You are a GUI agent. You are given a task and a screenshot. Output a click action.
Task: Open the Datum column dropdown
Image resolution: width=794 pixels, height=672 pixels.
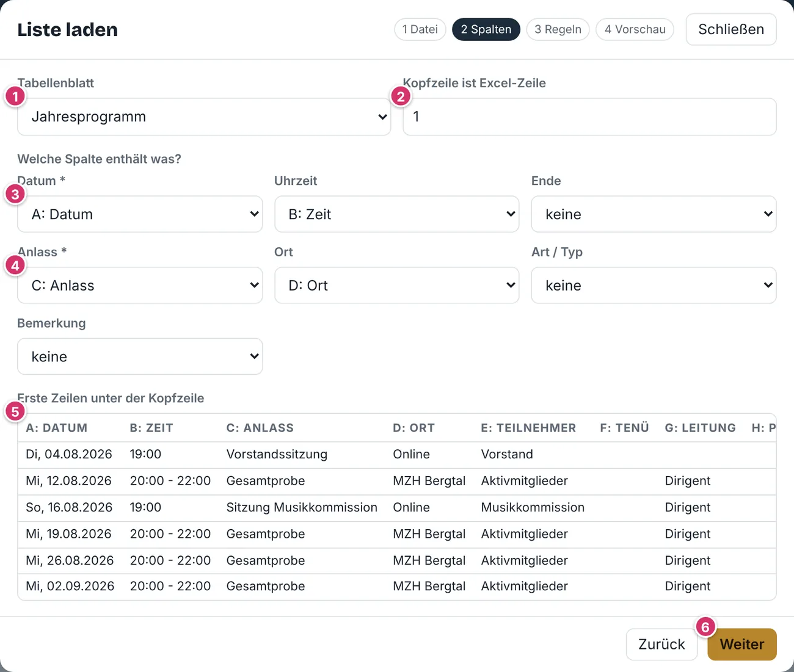pos(140,214)
